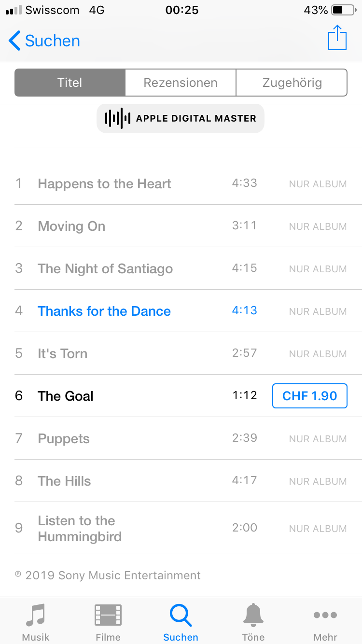362x644 pixels.
Task: Go back using the Suchen chevron
Action: tap(44, 41)
